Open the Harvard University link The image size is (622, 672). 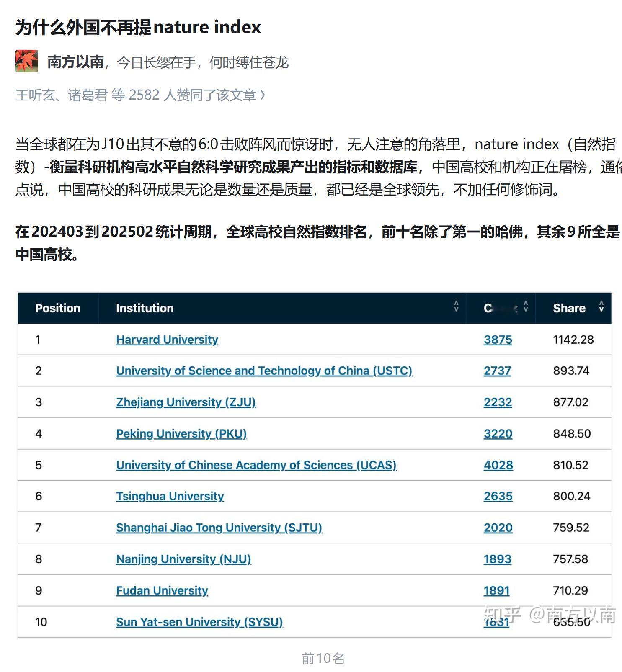click(167, 340)
